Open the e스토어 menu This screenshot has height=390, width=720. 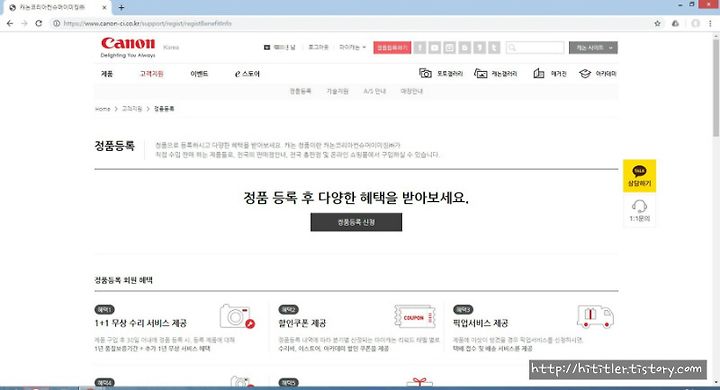(247, 73)
